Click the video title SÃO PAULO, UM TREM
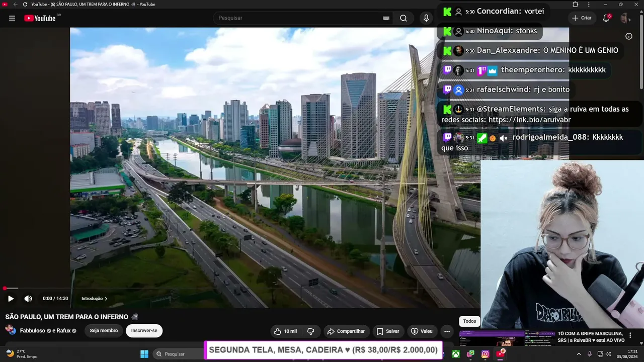 (71, 317)
